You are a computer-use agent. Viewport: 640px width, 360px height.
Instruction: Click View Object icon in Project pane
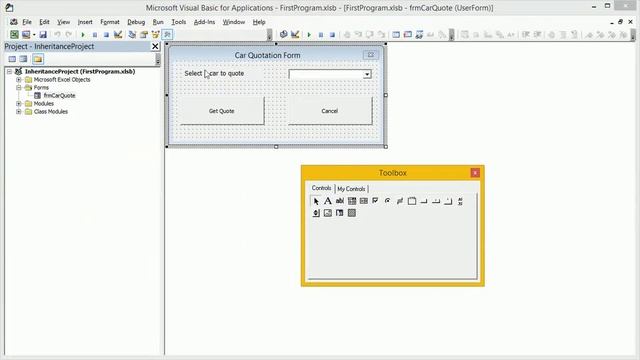click(24, 59)
